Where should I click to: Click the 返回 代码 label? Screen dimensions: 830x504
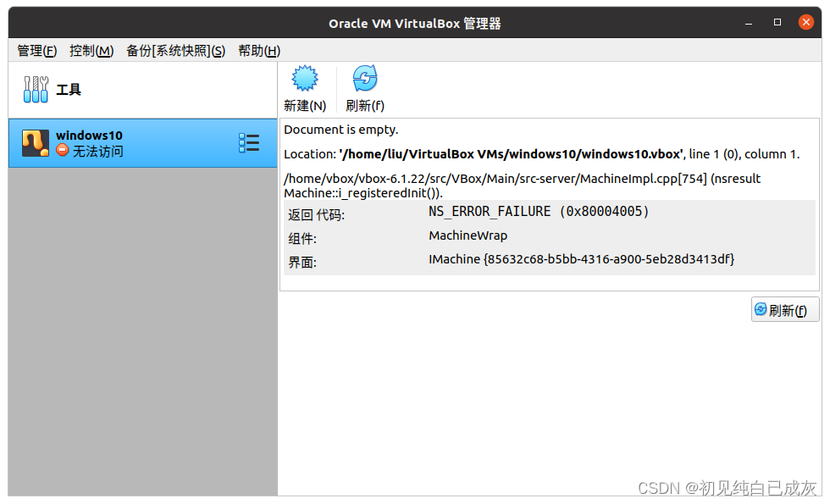[x=316, y=215]
